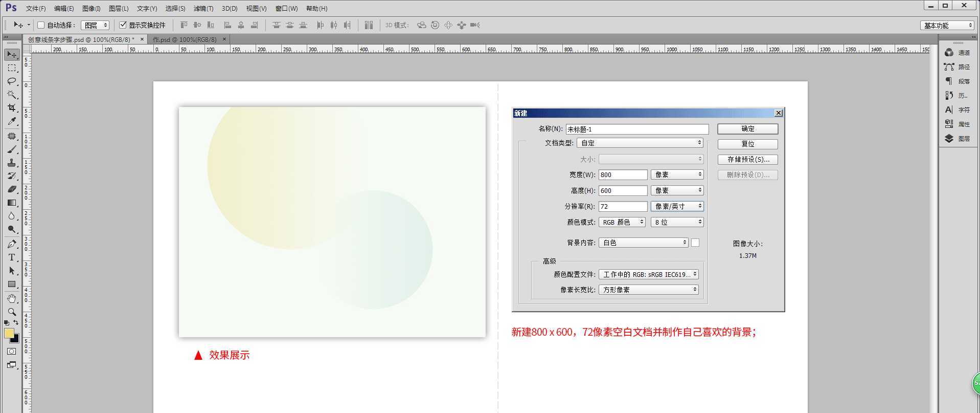
Task: Enable the 自动选择 checkbox
Action: tap(41, 25)
